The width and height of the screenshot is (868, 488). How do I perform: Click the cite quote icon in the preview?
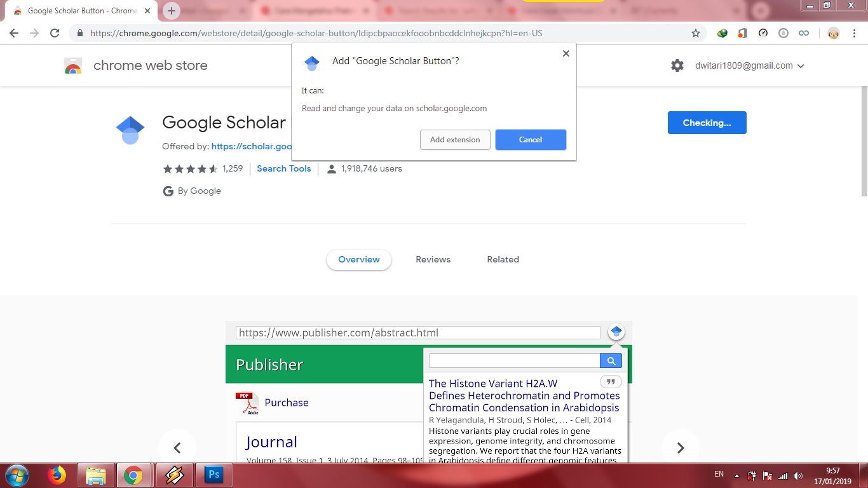click(x=611, y=381)
